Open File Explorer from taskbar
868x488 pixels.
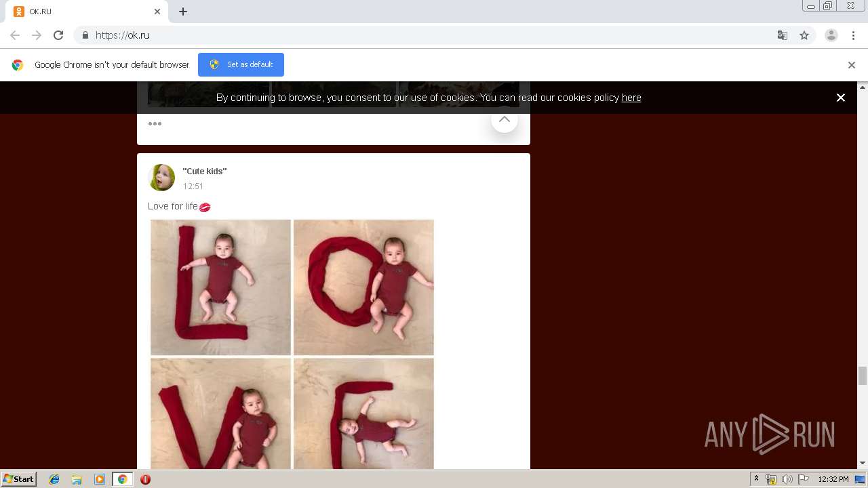[x=77, y=479]
